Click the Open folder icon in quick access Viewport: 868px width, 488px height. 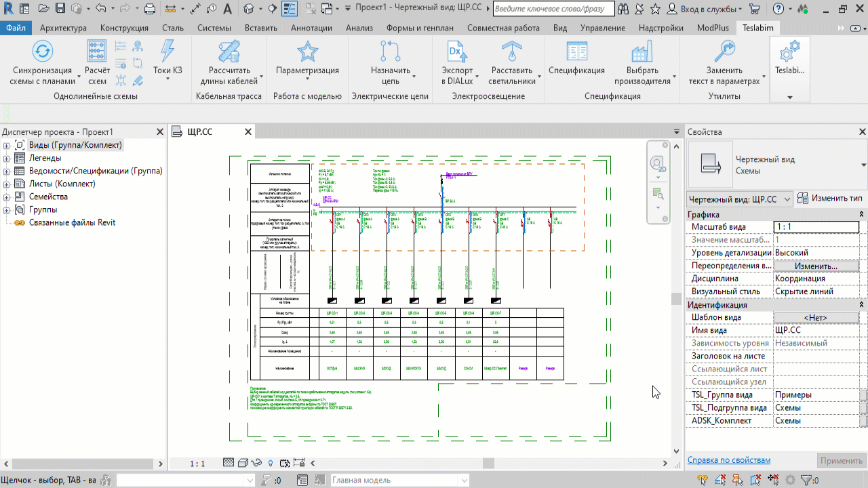tap(44, 9)
